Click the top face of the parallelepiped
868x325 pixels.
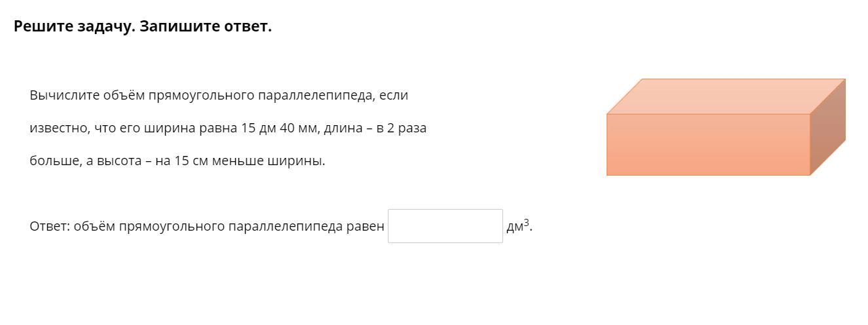click(725, 96)
